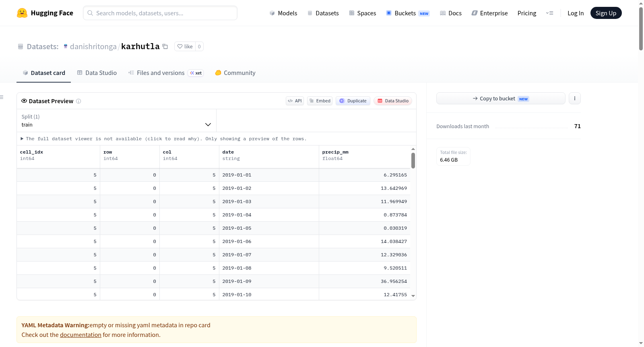Click the heart like icon

coord(180,46)
